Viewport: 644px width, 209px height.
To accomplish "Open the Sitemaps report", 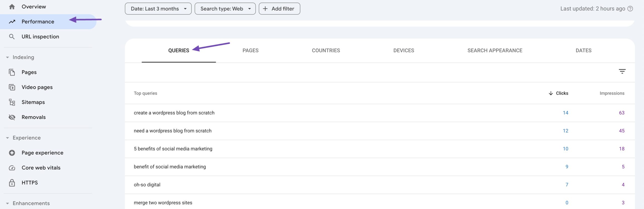I will pyautogui.click(x=48, y=102).
